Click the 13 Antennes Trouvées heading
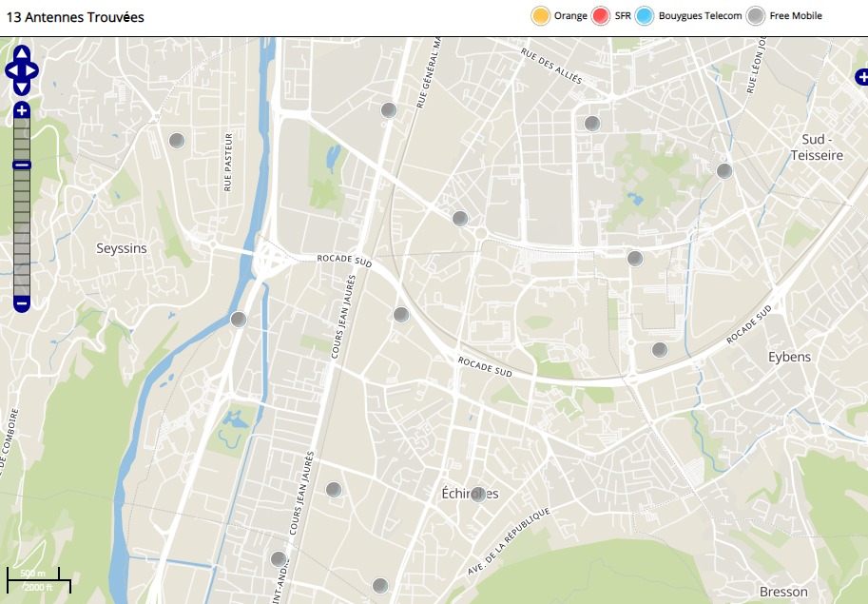Image resolution: width=868 pixels, height=604 pixels. click(76, 17)
